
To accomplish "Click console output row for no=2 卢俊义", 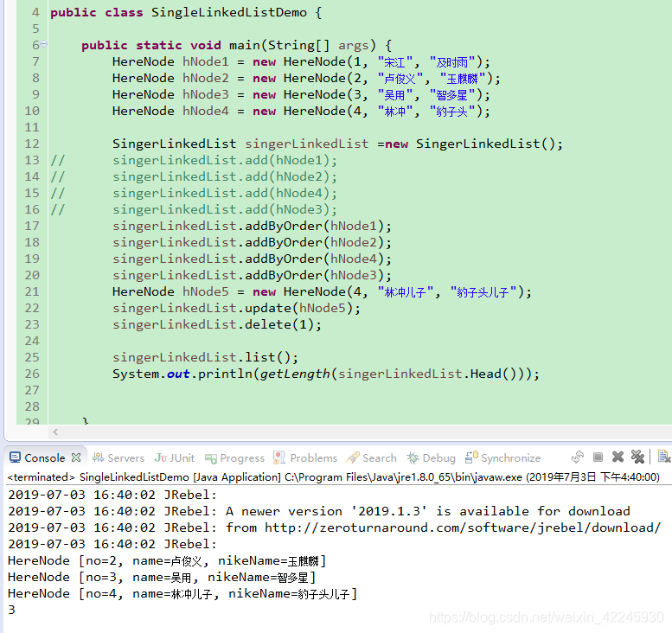I will click(x=167, y=560).
